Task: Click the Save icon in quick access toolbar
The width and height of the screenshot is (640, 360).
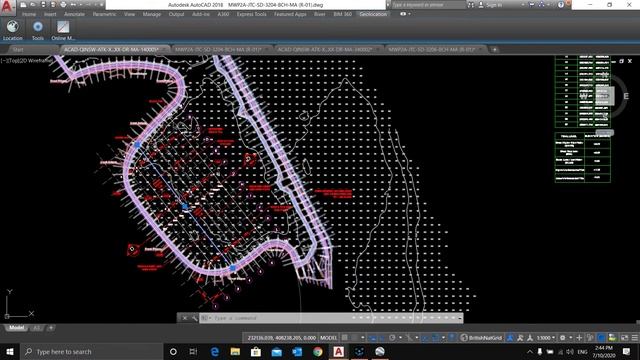Action: click(43, 4)
